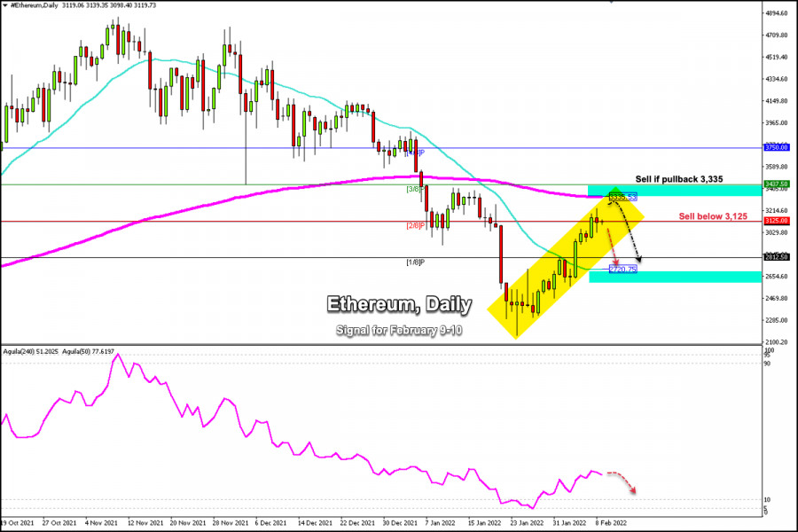
Task: Click the '31 Jan 2022' date axis label
Action: (x=570, y=523)
